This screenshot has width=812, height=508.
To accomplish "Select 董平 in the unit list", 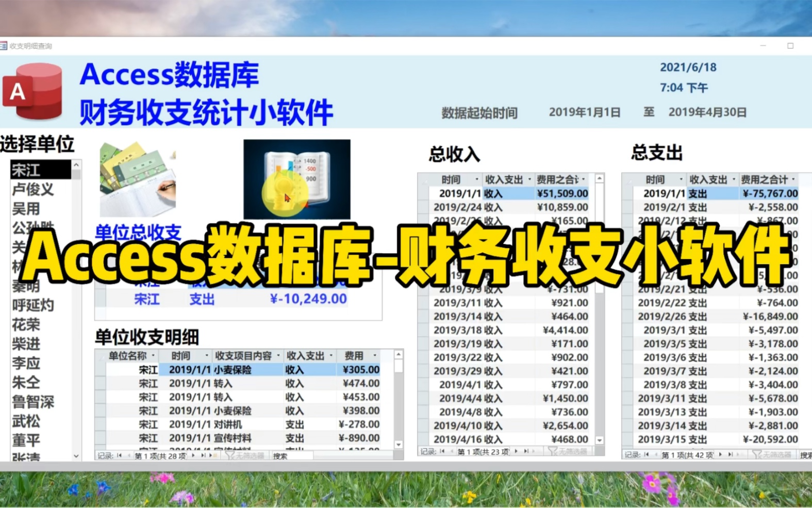I will coord(41,440).
